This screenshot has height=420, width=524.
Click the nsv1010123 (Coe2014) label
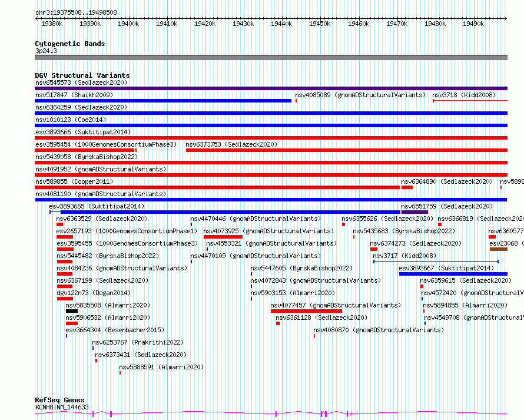71,120
